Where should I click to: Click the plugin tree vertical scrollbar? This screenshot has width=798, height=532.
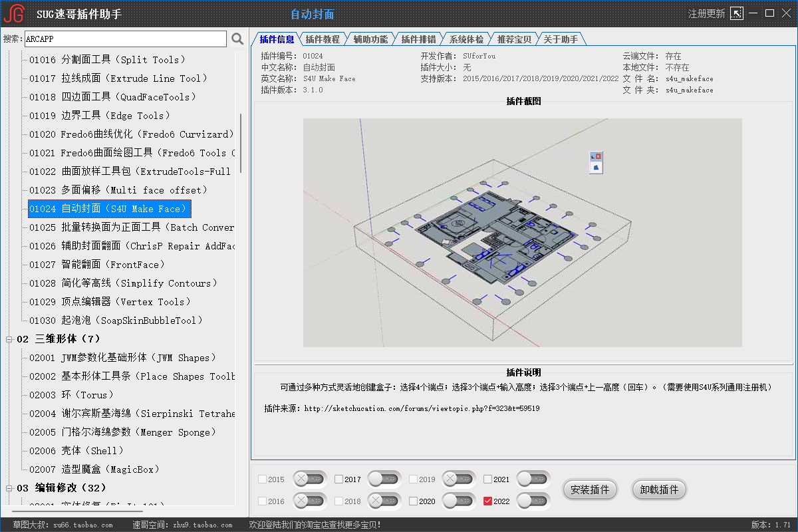(241, 143)
